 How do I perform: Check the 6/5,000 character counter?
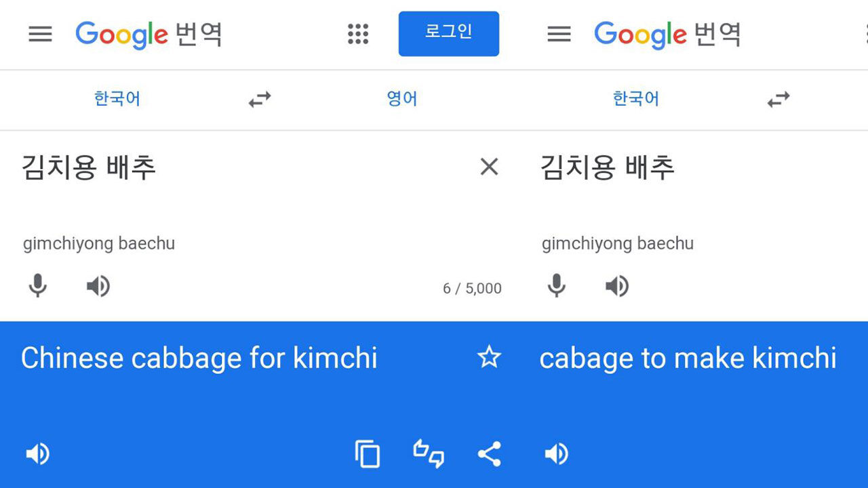coord(473,288)
